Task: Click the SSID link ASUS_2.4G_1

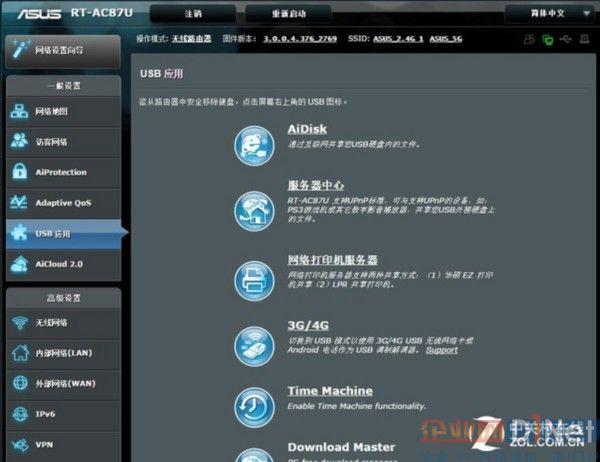Action: [x=398, y=39]
